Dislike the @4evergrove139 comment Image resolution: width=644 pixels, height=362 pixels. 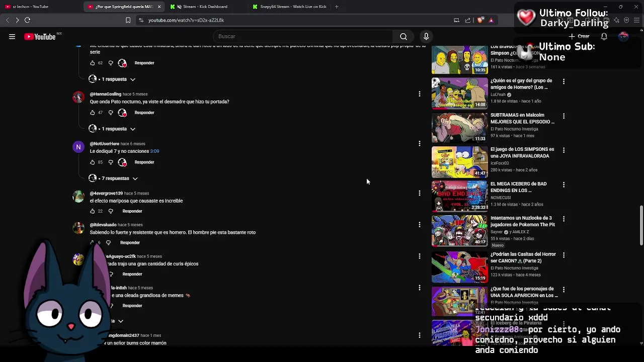click(x=111, y=211)
